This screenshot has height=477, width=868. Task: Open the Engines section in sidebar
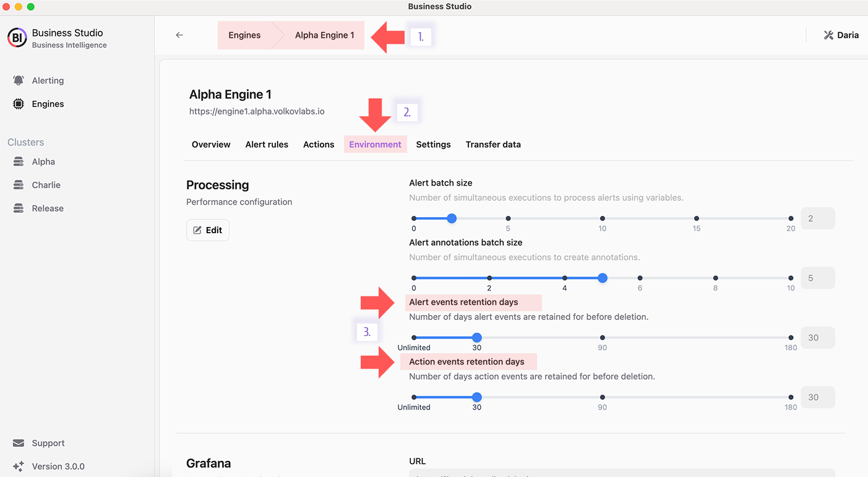pyautogui.click(x=48, y=104)
